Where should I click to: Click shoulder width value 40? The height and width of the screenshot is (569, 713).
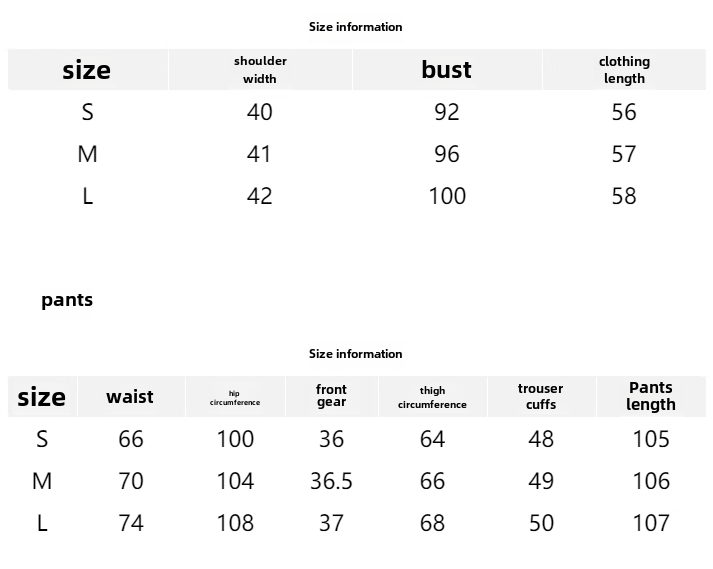[259, 112]
